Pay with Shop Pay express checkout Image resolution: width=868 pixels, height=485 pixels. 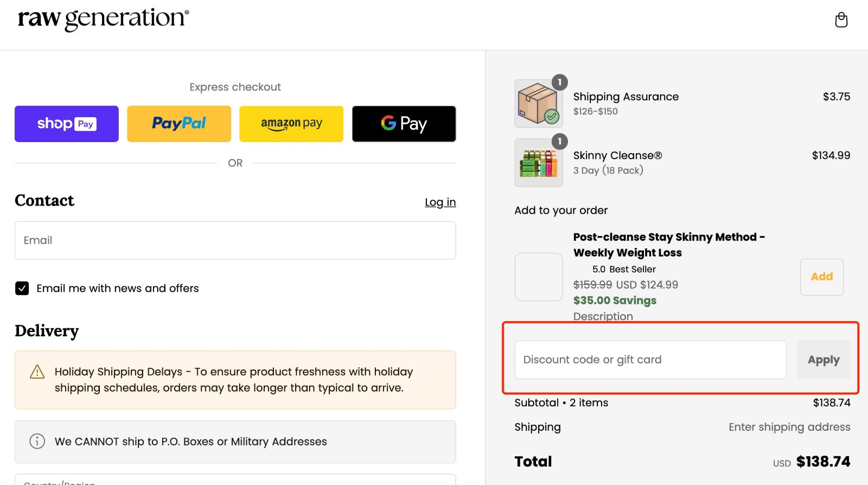click(66, 124)
